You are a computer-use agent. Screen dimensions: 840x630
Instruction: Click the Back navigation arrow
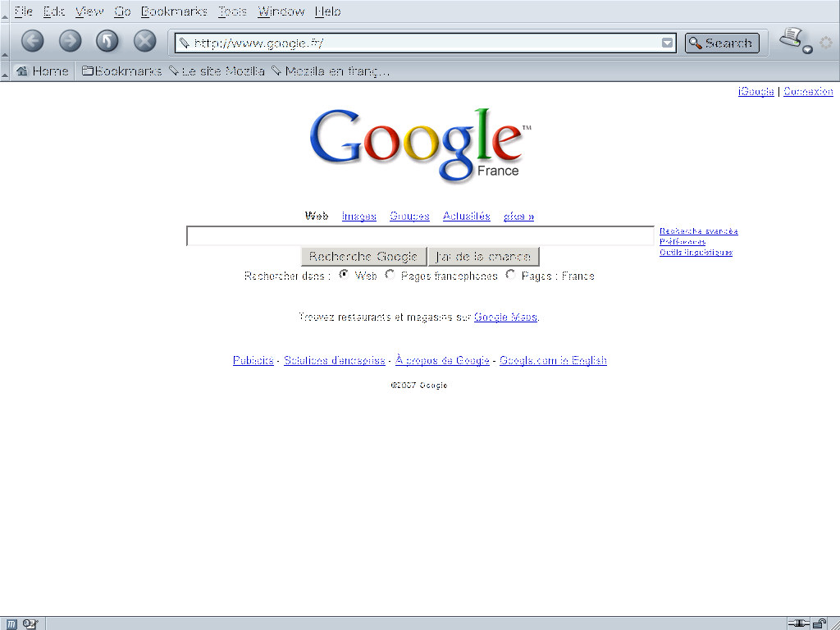click(x=32, y=41)
